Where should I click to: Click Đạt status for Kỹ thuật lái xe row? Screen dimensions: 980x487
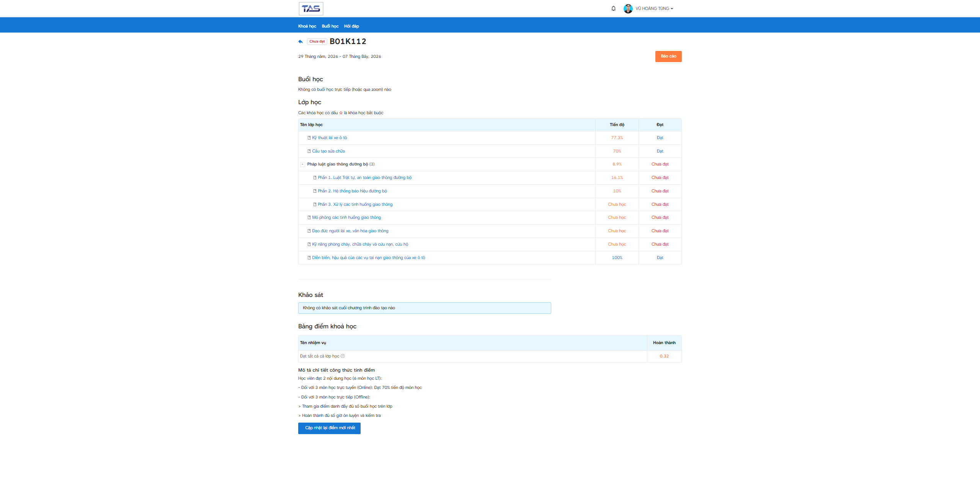coord(660,138)
